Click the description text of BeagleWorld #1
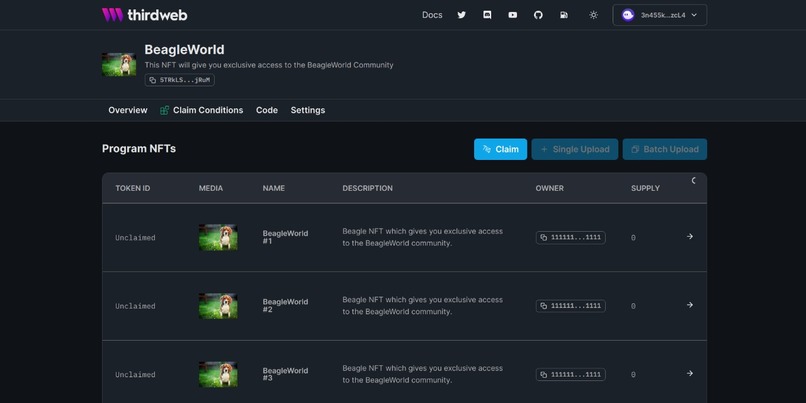The width and height of the screenshot is (806, 403). click(423, 237)
